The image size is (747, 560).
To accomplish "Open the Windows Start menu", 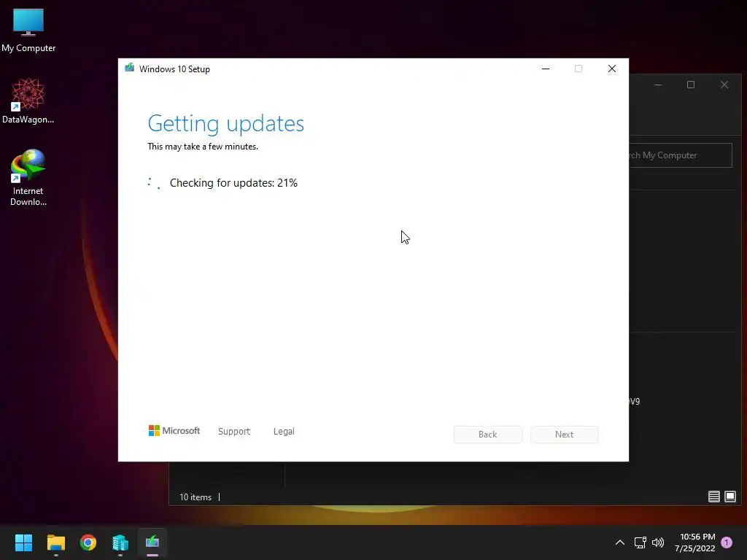I will (23, 542).
